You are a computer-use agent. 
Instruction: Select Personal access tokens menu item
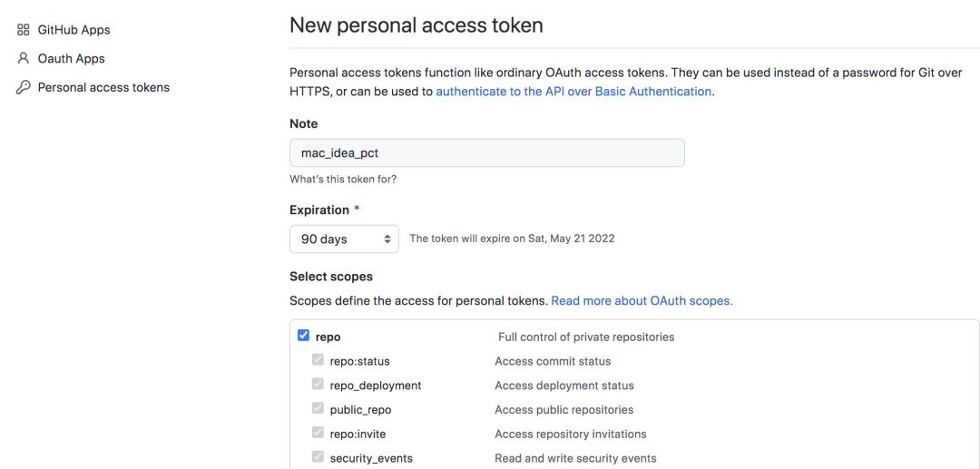click(103, 88)
